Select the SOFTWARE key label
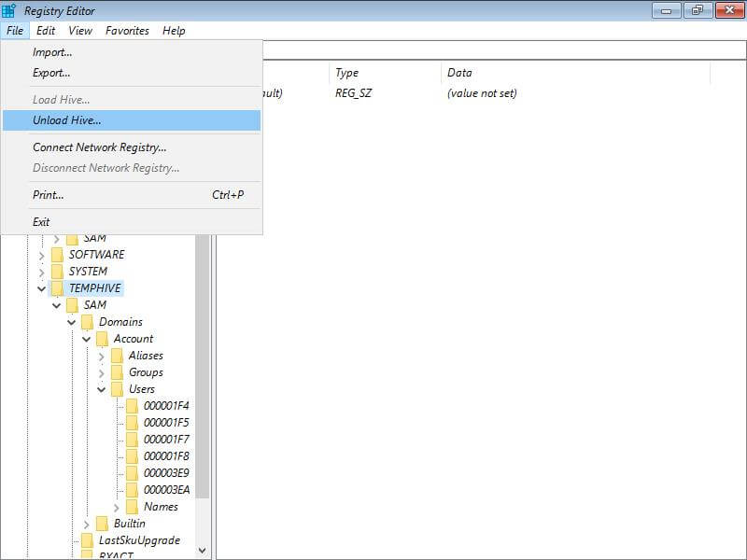Viewport: 747px width, 560px height. (97, 255)
